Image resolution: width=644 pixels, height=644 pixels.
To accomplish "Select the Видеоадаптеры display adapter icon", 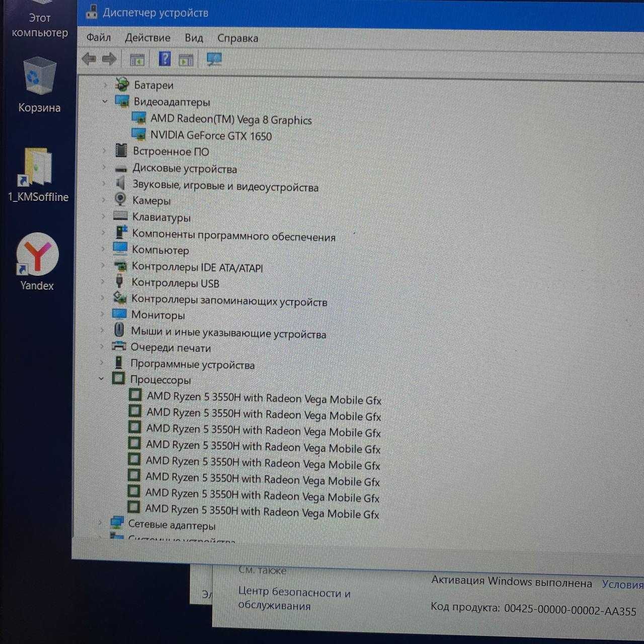I will coord(122,101).
